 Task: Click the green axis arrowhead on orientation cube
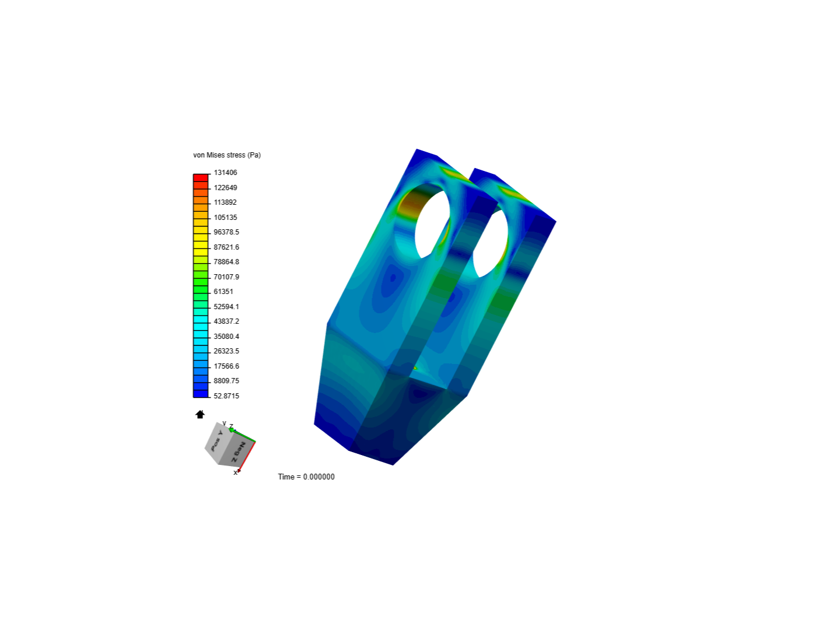[232, 430]
